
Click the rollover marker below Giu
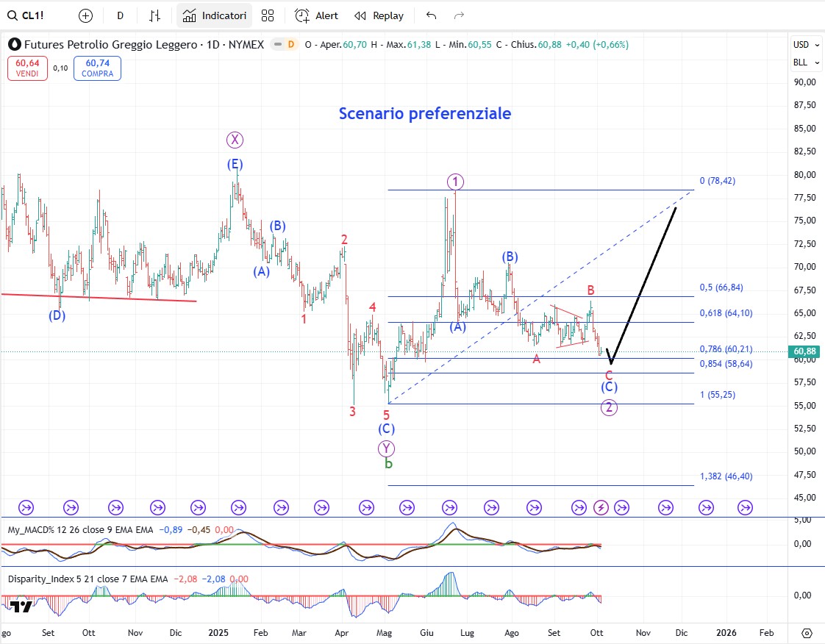pos(450,508)
